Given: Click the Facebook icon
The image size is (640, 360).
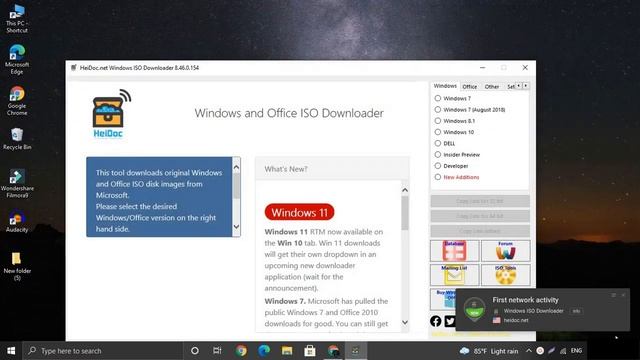Looking at the screenshot, I should [x=436, y=321].
